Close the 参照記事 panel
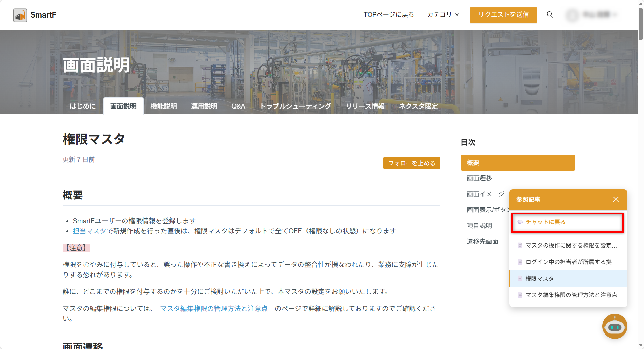This screenshot has height=349, width=644. (x=616, y=199)
